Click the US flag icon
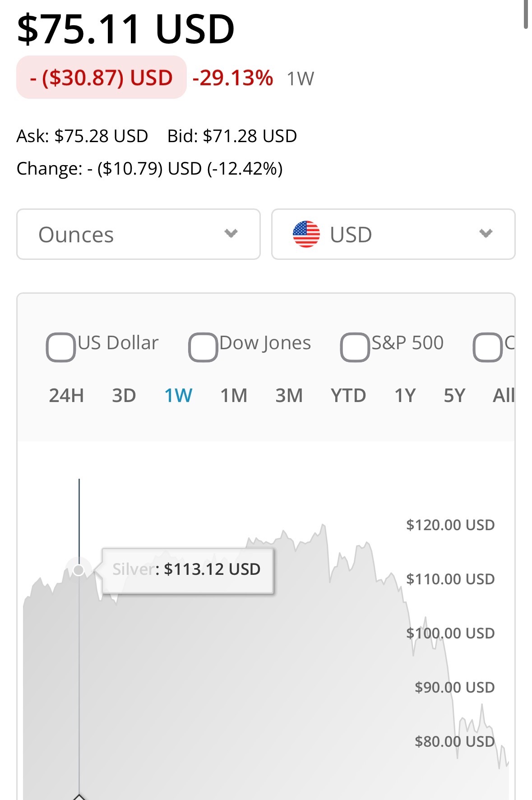The width and height of the screenshot is (532, 800). coord(306,234)
